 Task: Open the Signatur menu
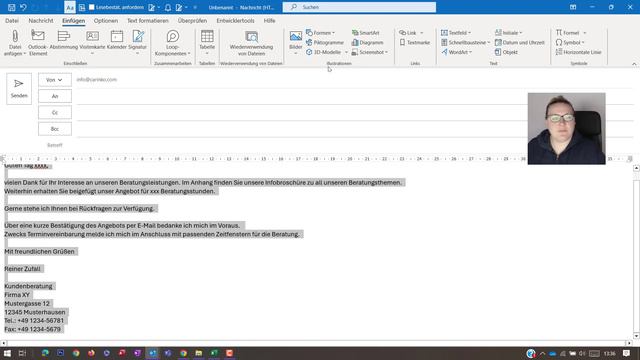tap(138, 42)
